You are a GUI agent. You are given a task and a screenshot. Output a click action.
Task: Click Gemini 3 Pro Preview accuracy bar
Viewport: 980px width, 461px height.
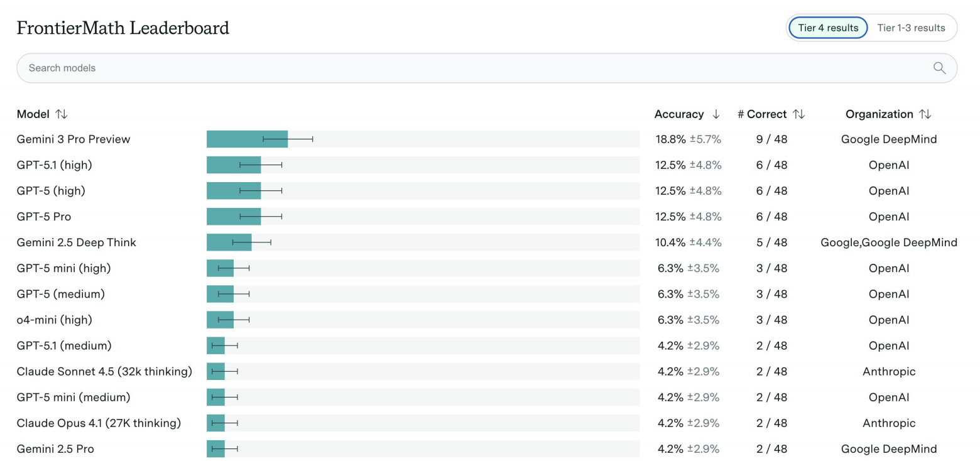point(247,139)
